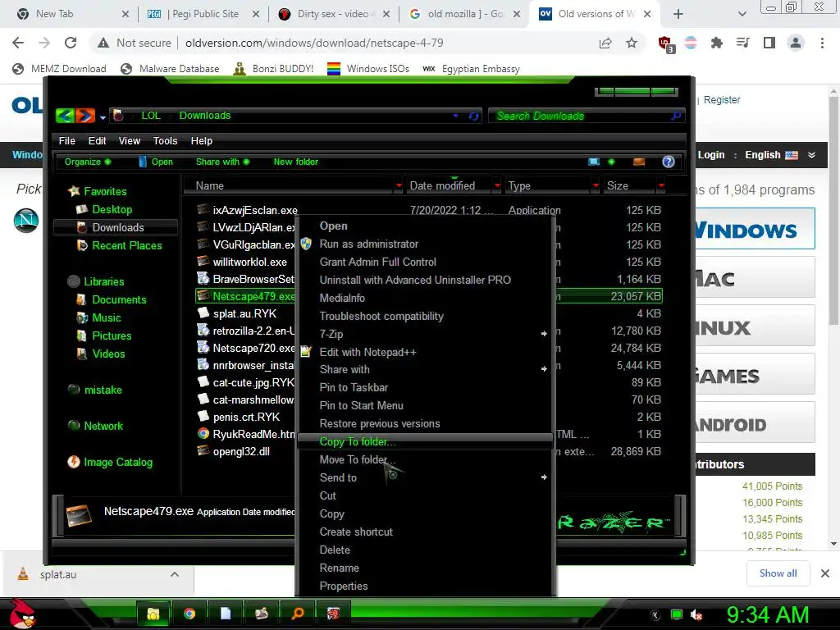This screenshot has width=840, height=630.
Task: Open the Windows ISOs bookmark
Action: 368,69
